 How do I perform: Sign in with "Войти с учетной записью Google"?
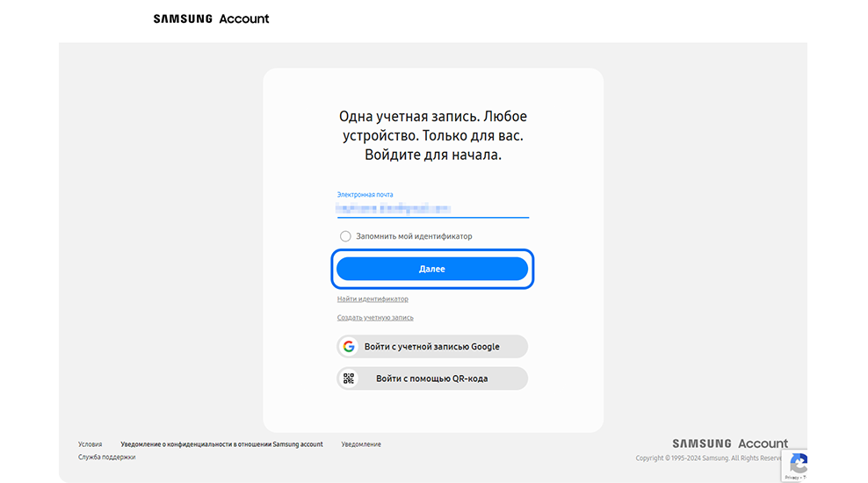tap(432, 347)
